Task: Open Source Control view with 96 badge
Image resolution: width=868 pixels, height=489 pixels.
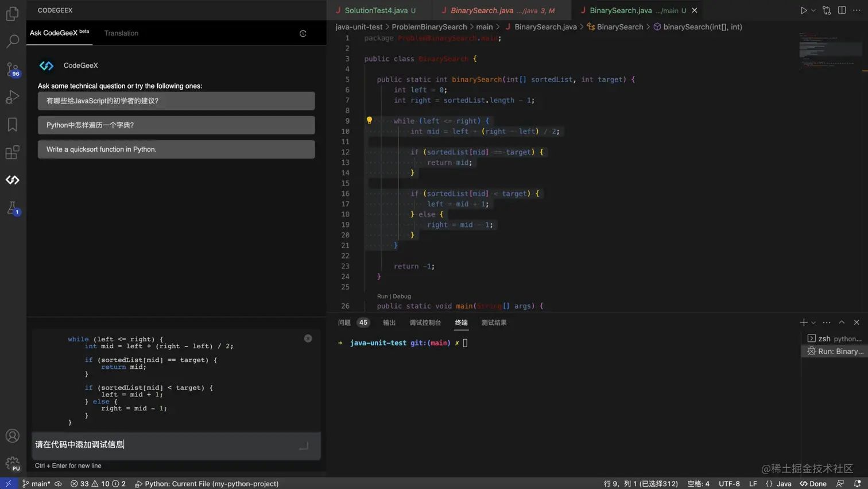Action: (12, 70)
